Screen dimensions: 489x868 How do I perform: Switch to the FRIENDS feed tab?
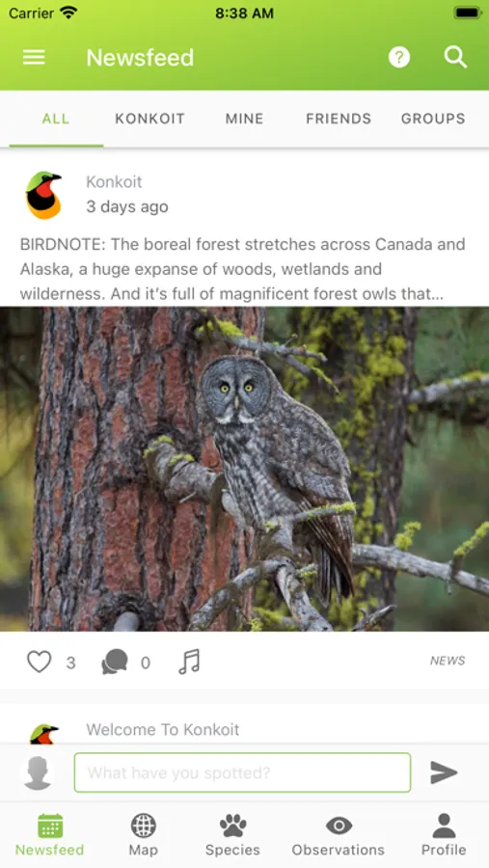(339, 119)
